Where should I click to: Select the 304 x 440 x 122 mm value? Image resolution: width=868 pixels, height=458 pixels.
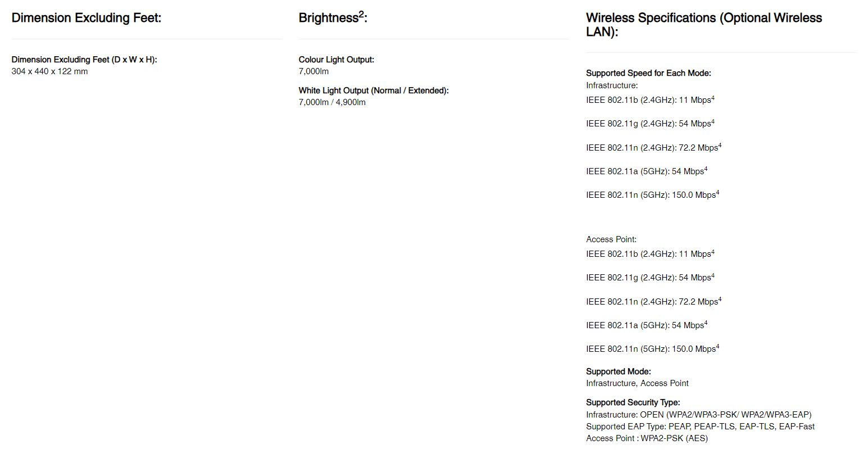point(49,71)
